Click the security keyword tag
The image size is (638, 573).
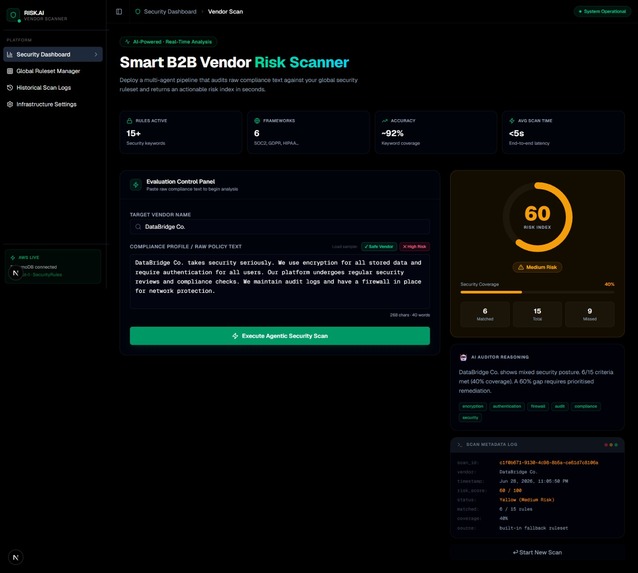point(470,418)
